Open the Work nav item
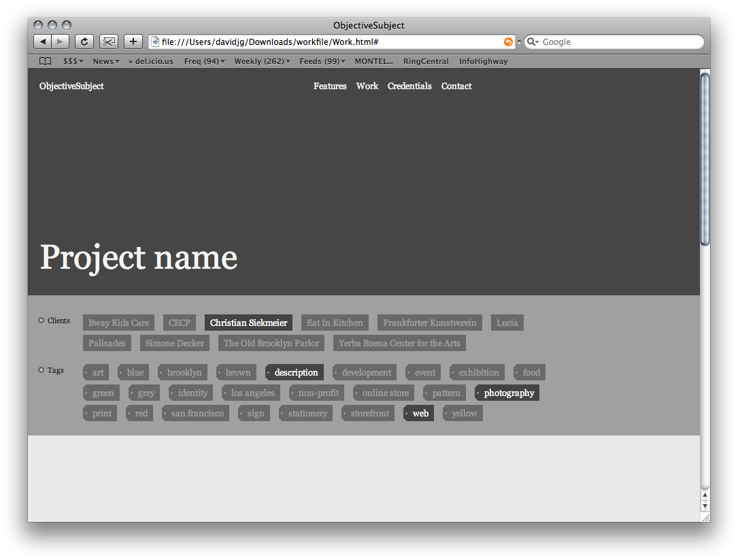Image resolution: width=738 pixels, height=560 pixels. pos(367,86)
